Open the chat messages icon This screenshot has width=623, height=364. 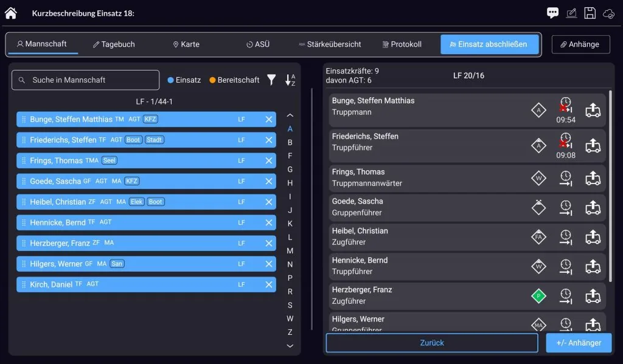(552, 13)
